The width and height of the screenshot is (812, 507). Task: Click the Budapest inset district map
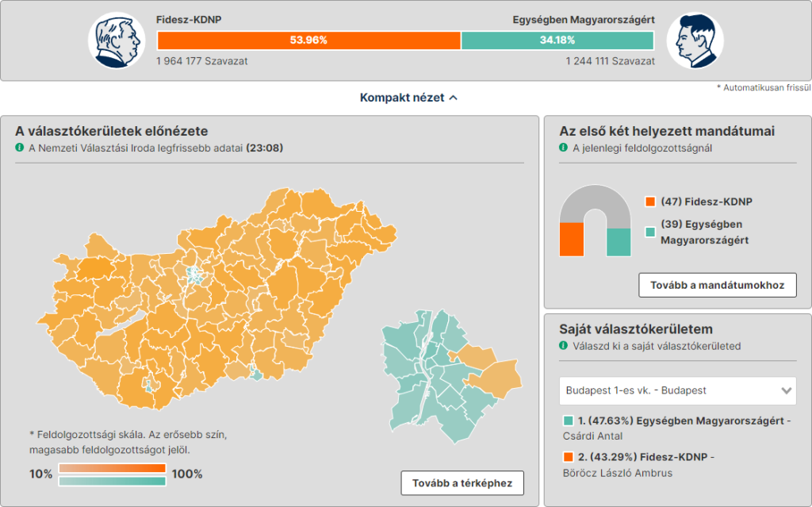451,377
